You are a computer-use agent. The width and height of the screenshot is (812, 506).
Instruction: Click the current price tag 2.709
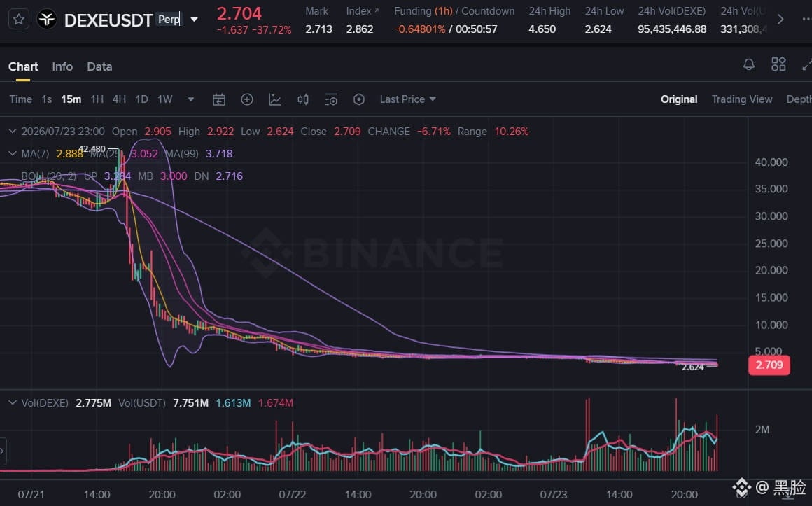pos(769,365)
